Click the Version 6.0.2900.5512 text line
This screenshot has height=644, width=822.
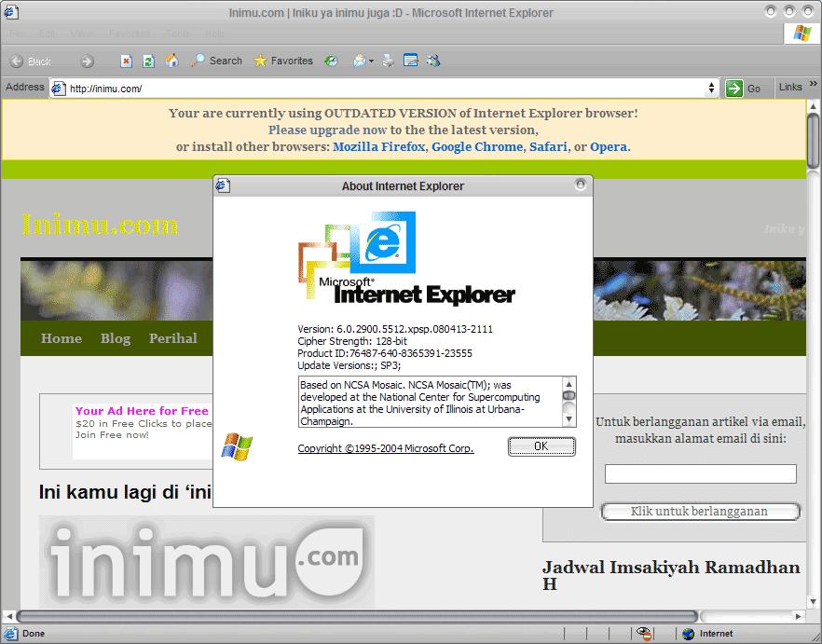395,329
